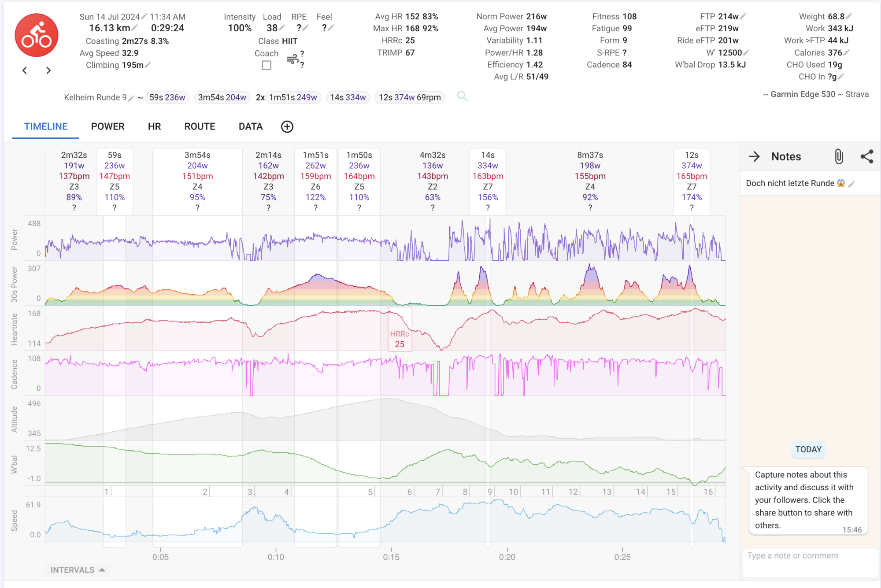The image size is (881, 588).
Task: Click the 59s 236w interval chip
Action: [x=167, y=97]
